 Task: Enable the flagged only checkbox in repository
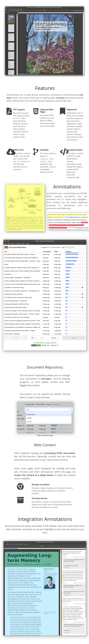pos(41,247)
